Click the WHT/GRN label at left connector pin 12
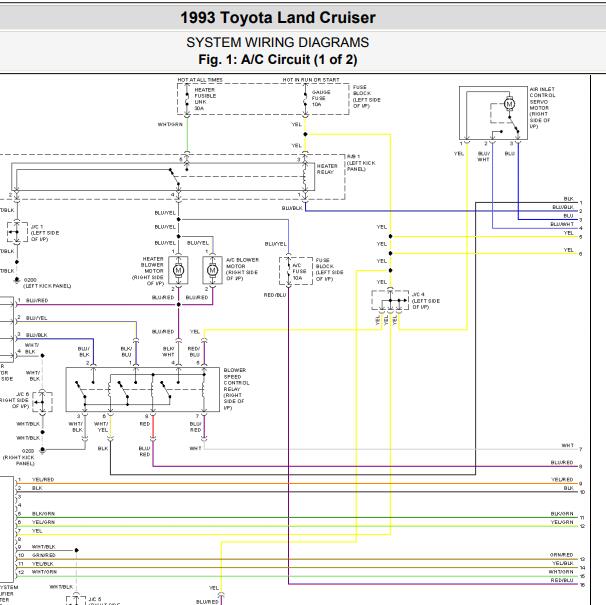Image resolution: width=606 pixels, height=605 pixels. click(x=44, y=572)
